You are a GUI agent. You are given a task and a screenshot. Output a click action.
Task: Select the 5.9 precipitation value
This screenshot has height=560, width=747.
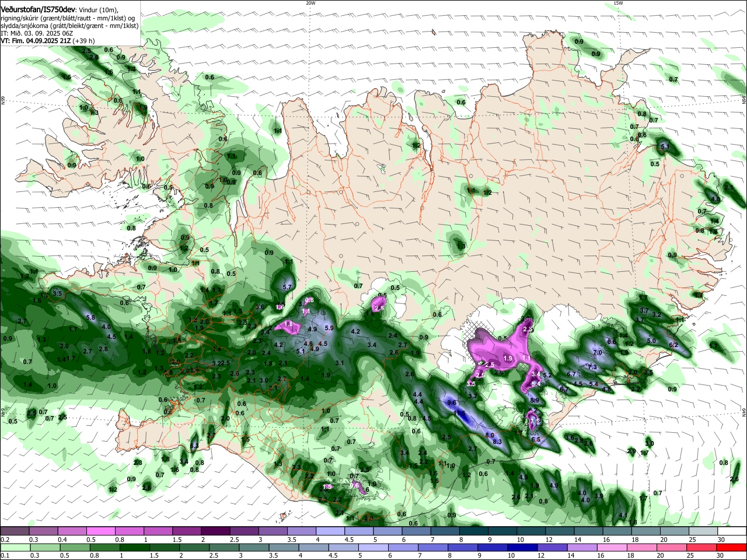(329, 328)
